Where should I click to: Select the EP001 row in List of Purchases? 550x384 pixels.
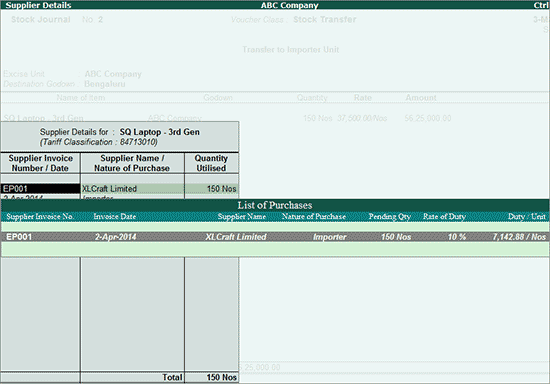point(275,237)
